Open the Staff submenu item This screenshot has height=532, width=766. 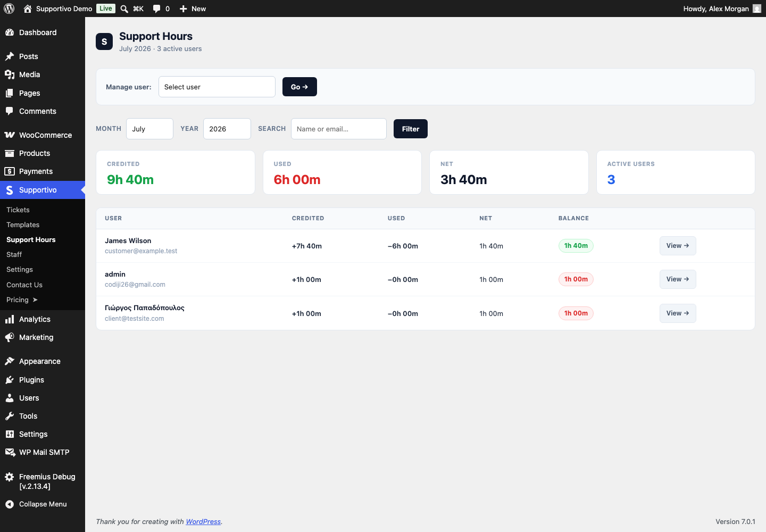pyautogui.click(x=14, y=255)
